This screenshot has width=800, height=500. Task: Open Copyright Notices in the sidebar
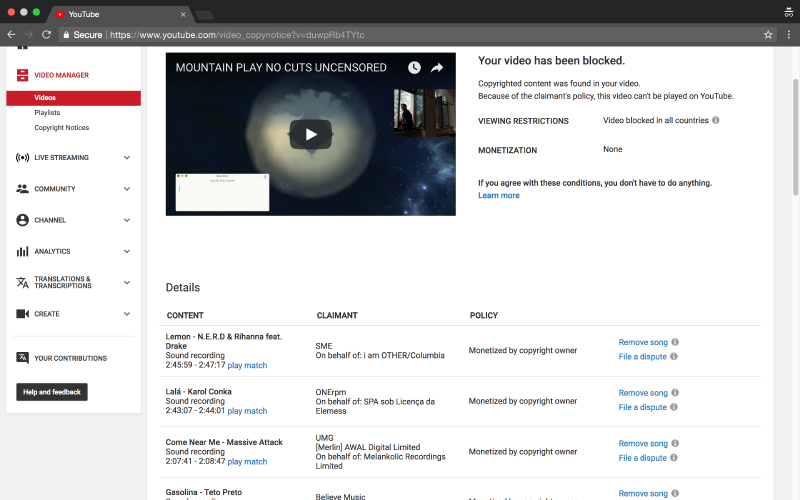pyautogui.click(x=62, y=128)
